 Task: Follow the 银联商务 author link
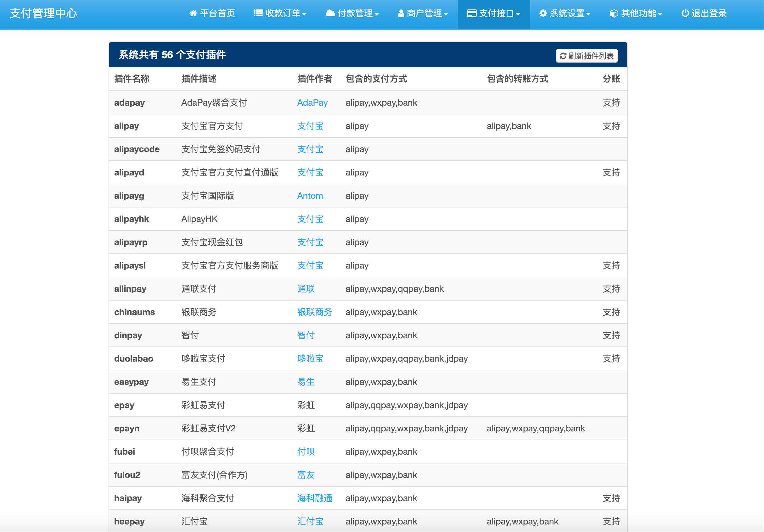(314, 312)
